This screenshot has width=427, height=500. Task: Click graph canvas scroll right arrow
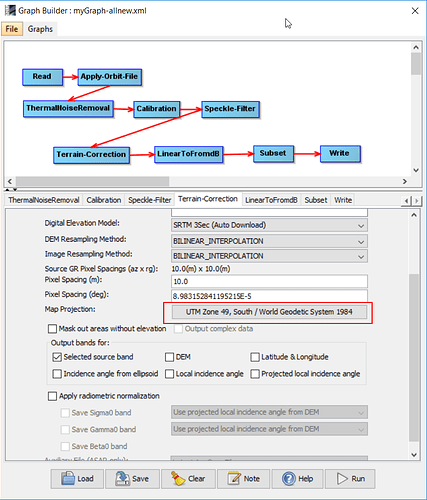(405, 181)
